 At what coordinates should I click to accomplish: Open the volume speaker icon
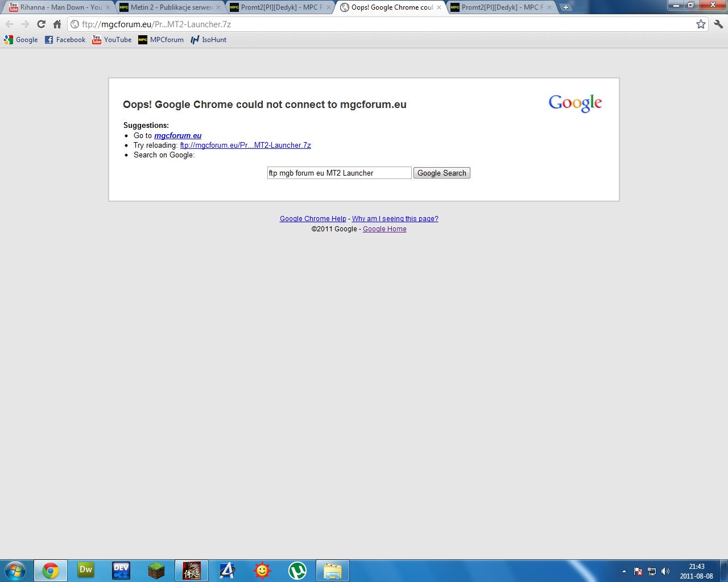click(665, 571)
